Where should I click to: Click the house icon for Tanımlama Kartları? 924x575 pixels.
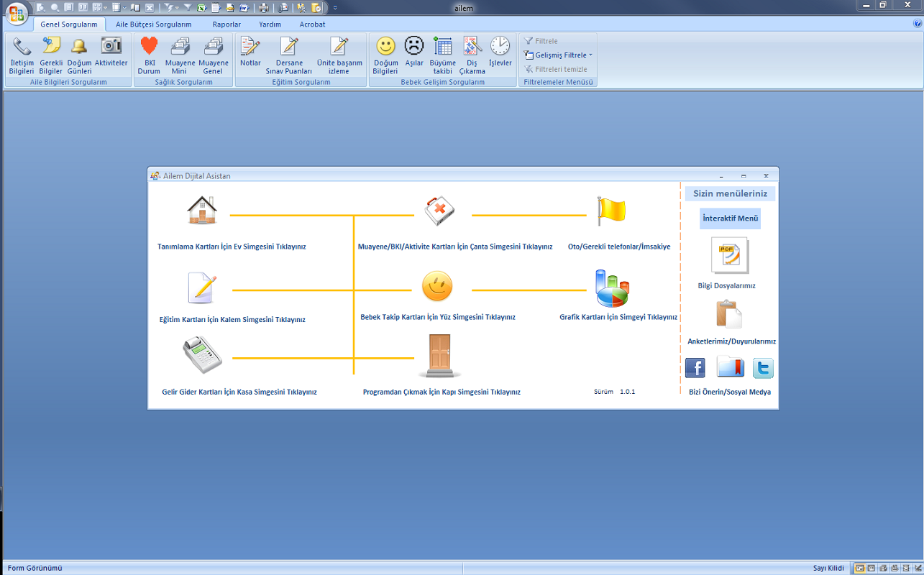pos(202,211)
